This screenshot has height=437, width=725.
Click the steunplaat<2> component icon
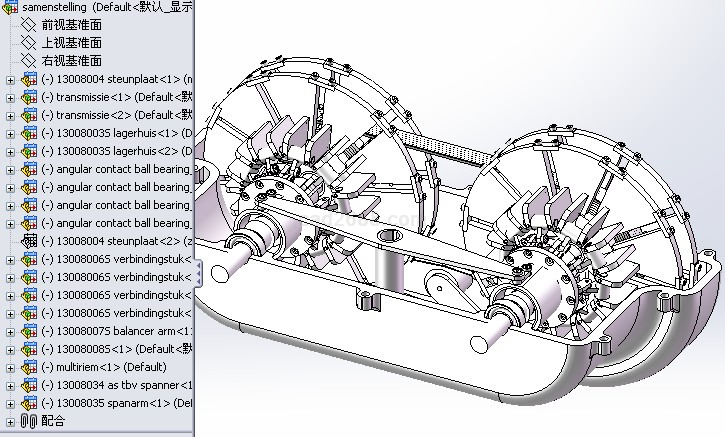click(x=29, y=241)
